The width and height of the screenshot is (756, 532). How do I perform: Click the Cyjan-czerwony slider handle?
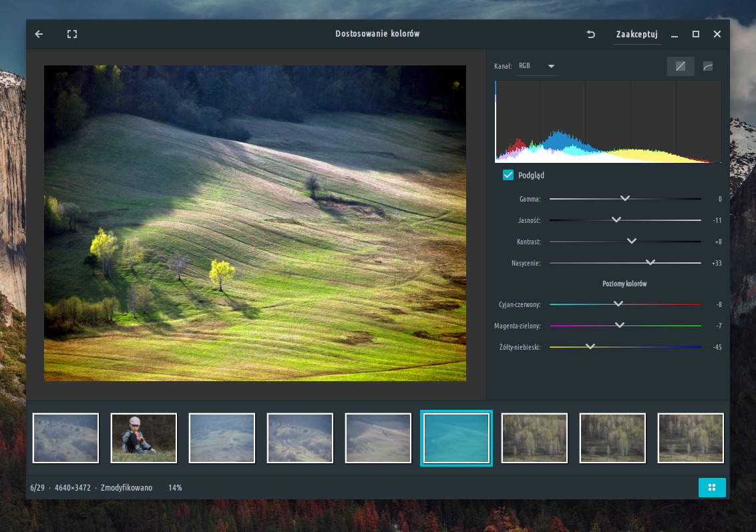point(618,304)
